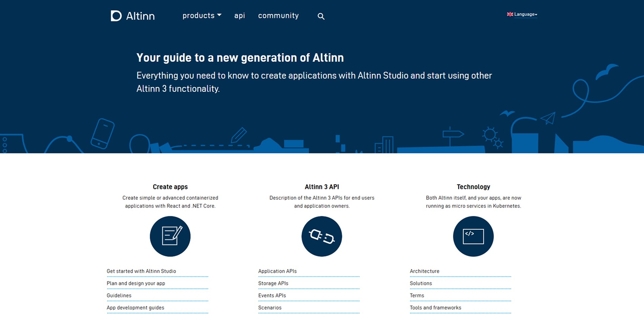
Task: Open the Application APIs link
Action: point(277,271)
